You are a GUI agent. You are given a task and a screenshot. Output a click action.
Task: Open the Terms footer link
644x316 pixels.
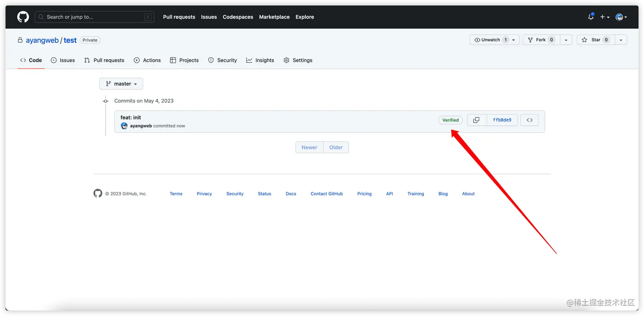(176, 194)
